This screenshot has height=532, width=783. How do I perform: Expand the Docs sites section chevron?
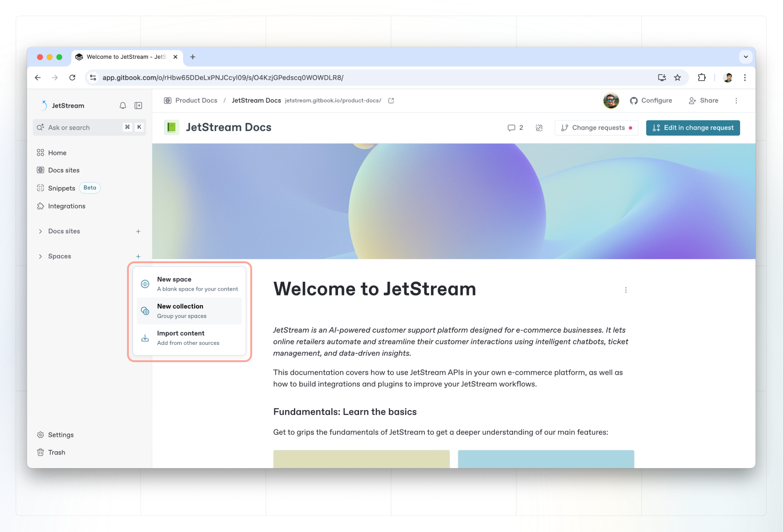point(41,231)
